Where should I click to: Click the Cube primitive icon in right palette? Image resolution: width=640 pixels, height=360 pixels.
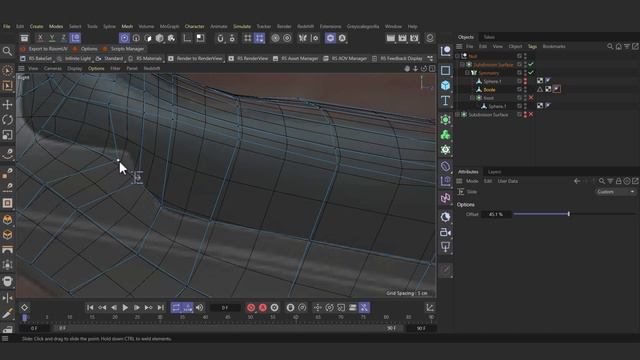[x=445, y=85]
